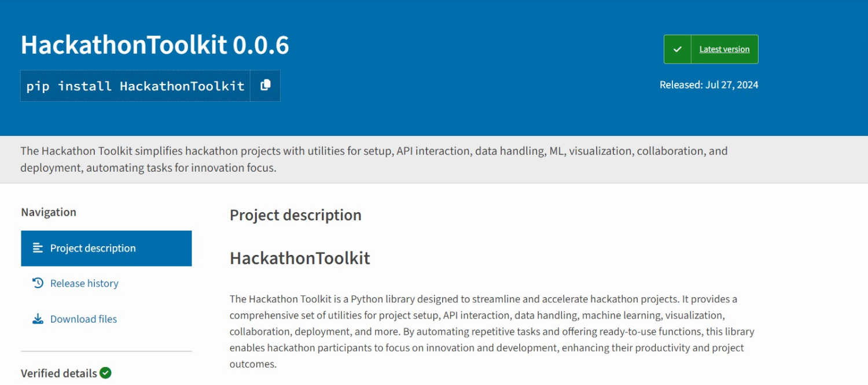Click the HackathonToolkit heading above the description
This screenshot has height=385, width=868.
(300, 258)
